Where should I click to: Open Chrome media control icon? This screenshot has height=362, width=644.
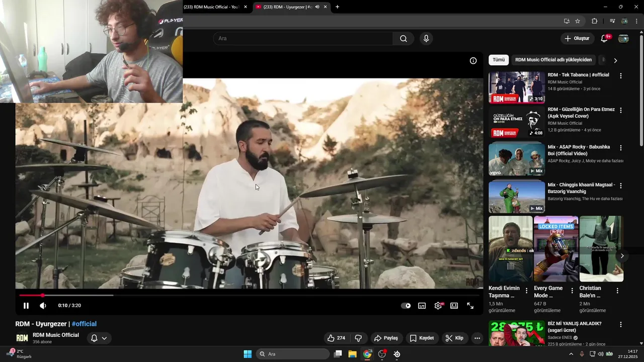click(612, 21)
